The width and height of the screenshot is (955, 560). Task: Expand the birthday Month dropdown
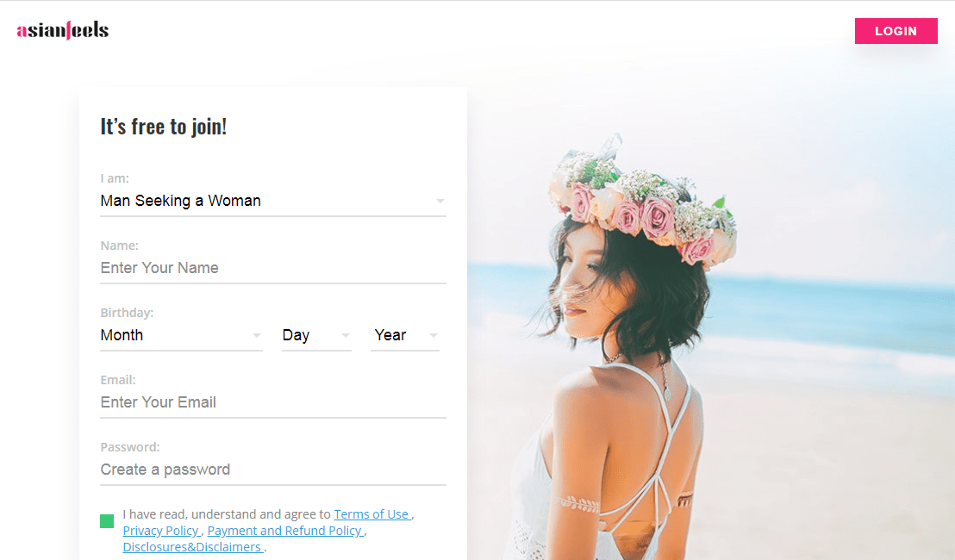click(182, 335)
